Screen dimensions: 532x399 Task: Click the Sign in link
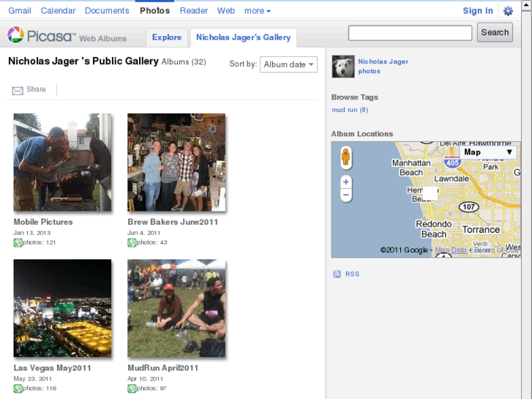[477, 11]
